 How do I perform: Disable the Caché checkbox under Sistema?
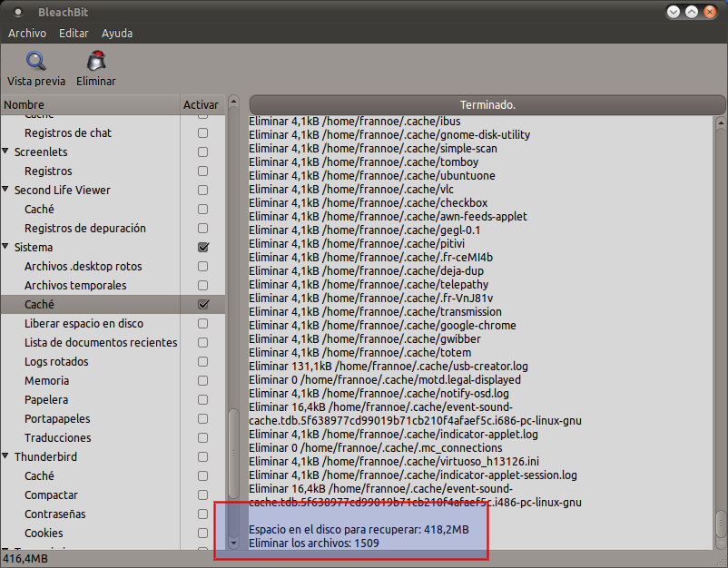[x=203, y=305]
